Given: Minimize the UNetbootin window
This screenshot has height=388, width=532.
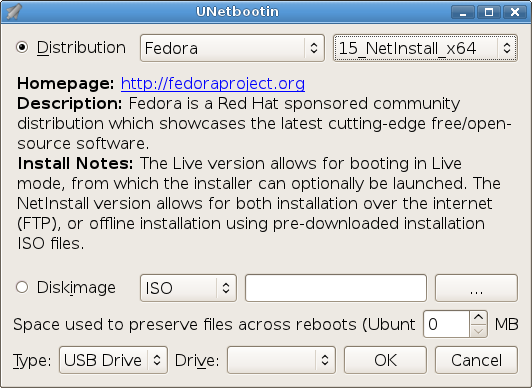Looking at the screenshot, I should (x=463, y=12).
